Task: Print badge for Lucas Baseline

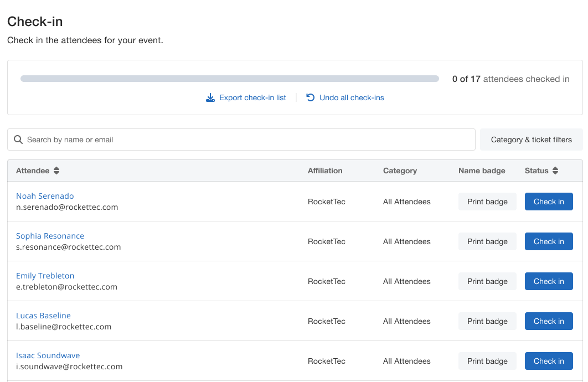Action: (x=487, y=321)
